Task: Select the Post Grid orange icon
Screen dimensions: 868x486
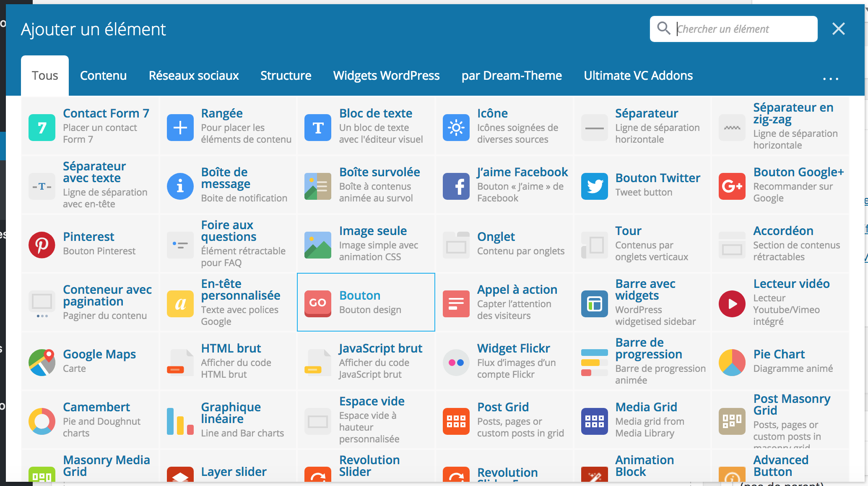Action: click(x=456, y=421)
